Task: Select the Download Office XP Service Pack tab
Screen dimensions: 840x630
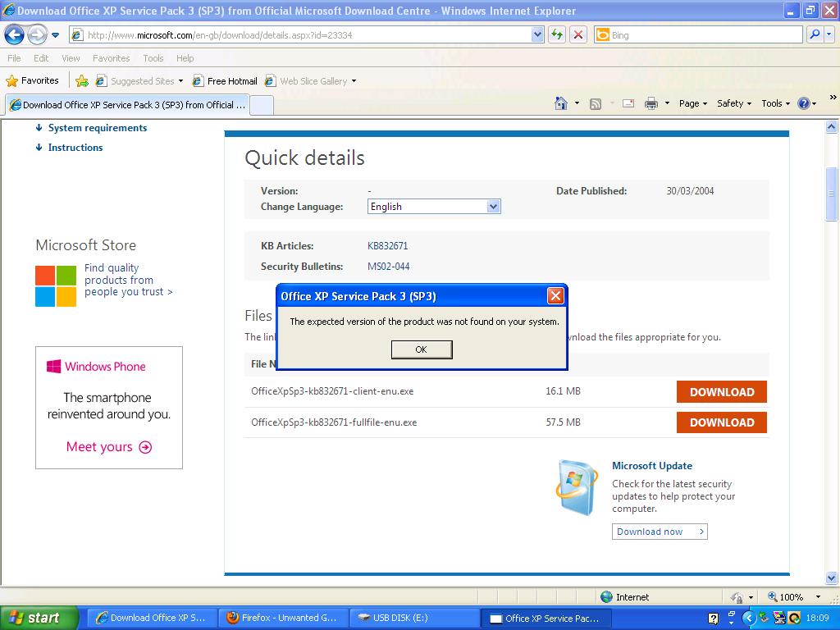Action: pos(127,105)
